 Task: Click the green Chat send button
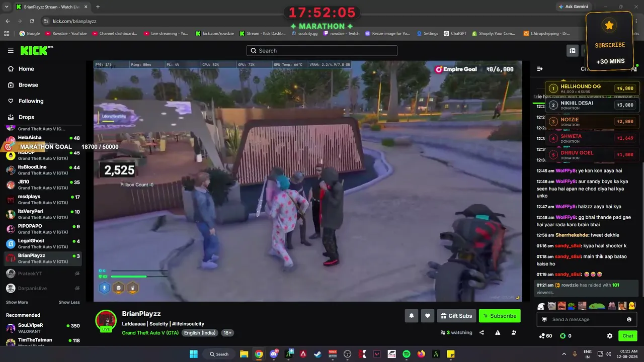click(628, 336)
